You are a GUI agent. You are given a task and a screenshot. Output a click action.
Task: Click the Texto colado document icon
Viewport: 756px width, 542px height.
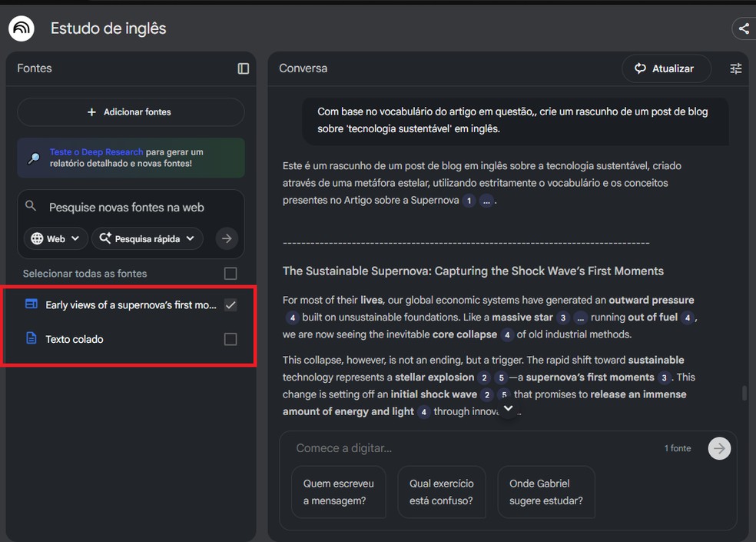(x=31, y=338)
